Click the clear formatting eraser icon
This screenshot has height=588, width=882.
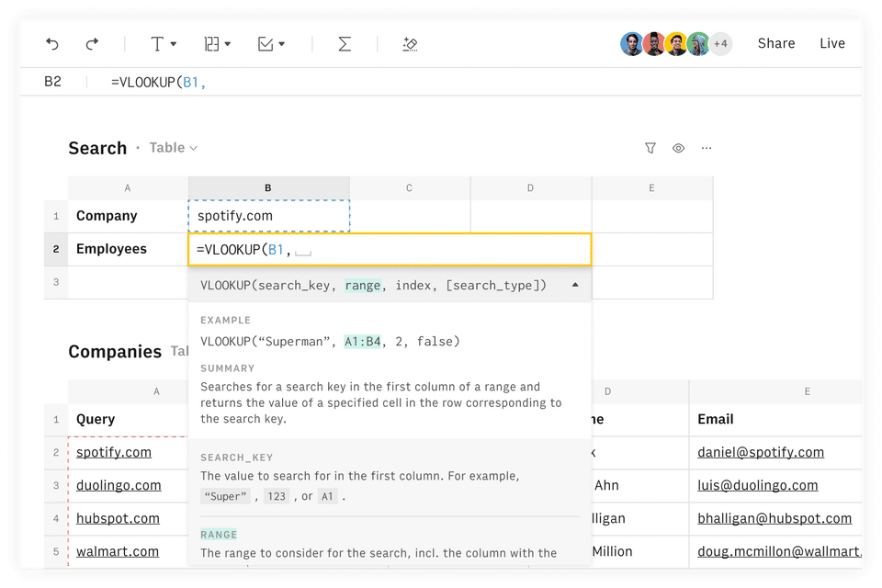[x=411, y=44]
